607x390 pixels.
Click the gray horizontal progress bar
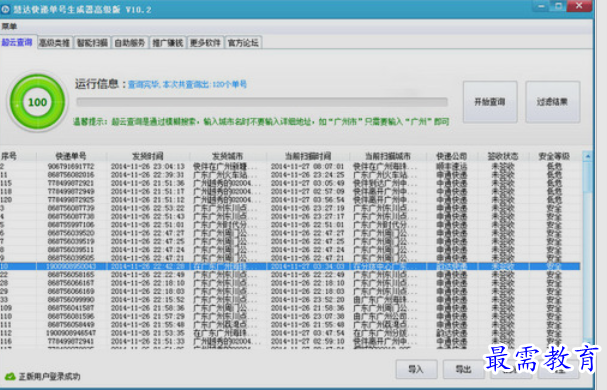[262, 102]
